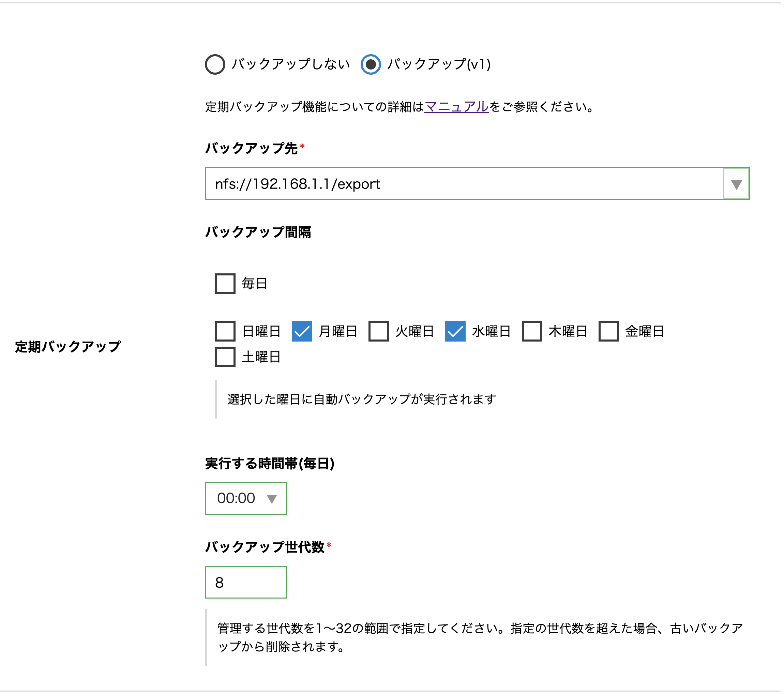
Task: Check the 金曜日 checkbox
Action: pos(609,331)
